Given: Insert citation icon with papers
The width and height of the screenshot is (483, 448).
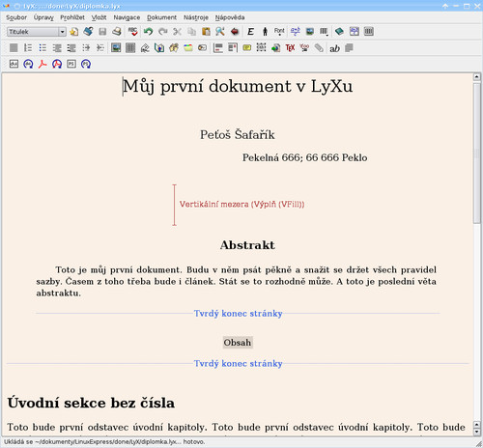Looking at the screenshot, I should point(174,48).
